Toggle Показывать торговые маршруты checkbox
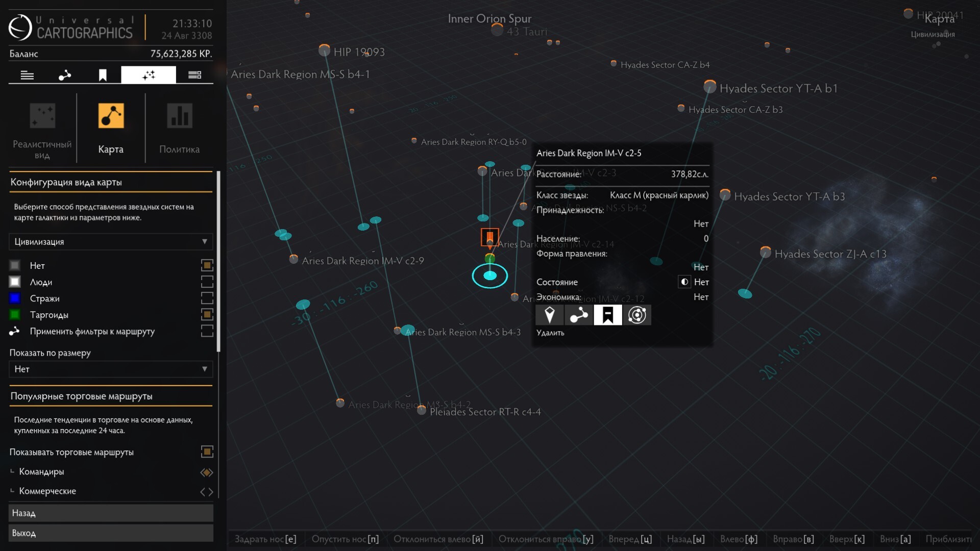980x551 pixels. point(207,452)
